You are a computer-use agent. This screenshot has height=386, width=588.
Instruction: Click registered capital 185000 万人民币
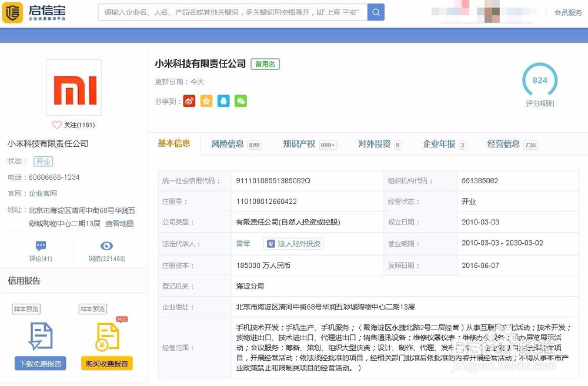pyautogui.click(x=263, y=266)
